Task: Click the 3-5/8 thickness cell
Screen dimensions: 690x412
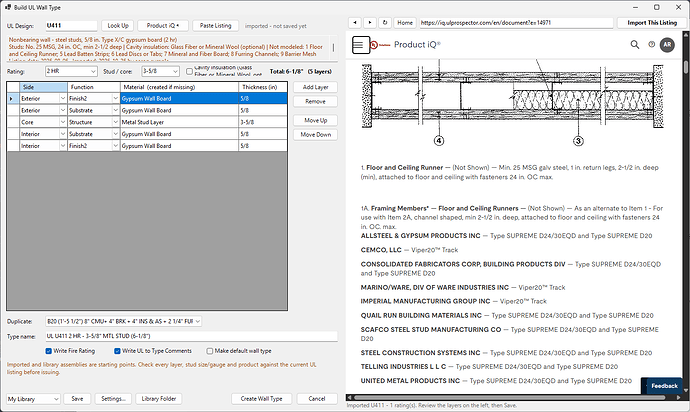Action: tap(263, 122)
